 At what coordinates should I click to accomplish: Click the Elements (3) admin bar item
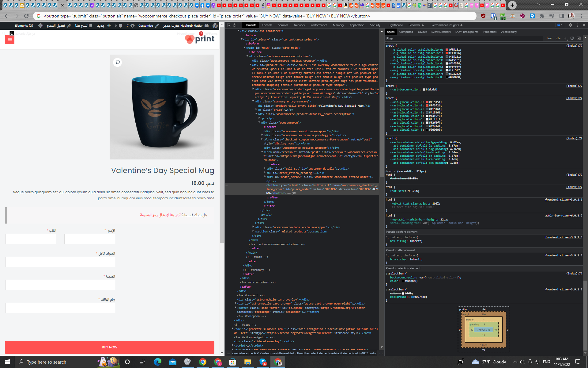click(24, 26)
